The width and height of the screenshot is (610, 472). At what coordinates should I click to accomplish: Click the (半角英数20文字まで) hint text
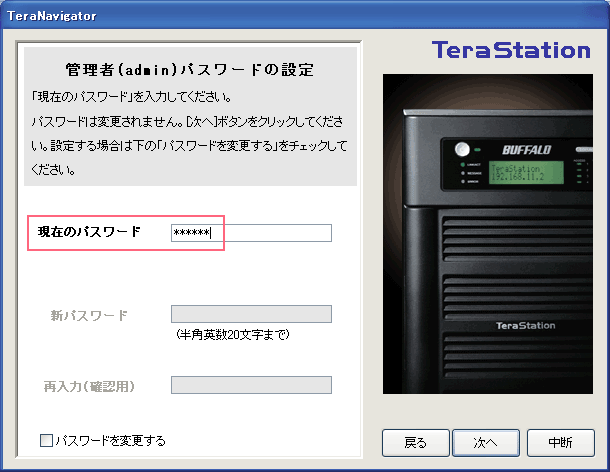point(233,334)
